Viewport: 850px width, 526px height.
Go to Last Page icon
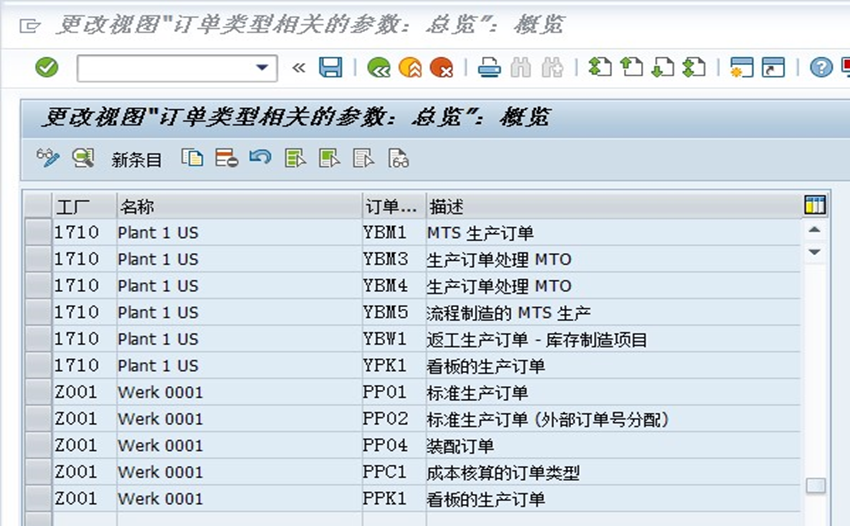(694, 68)
